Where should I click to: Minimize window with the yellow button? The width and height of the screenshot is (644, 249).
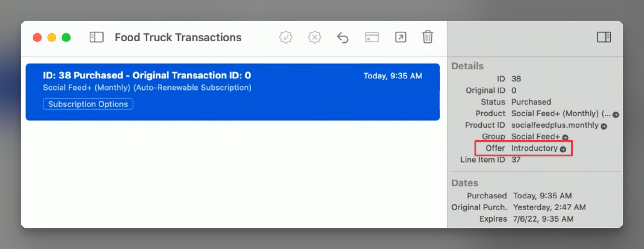point(52,38)
